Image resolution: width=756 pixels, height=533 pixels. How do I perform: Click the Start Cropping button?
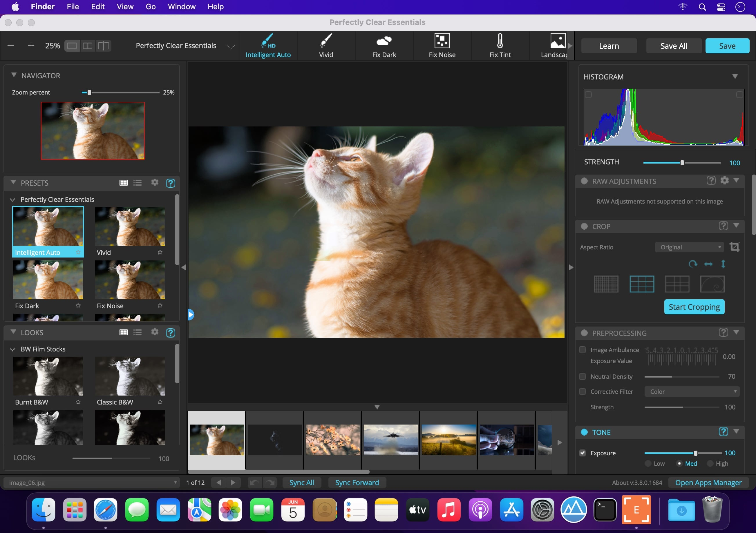pos(694,307)
